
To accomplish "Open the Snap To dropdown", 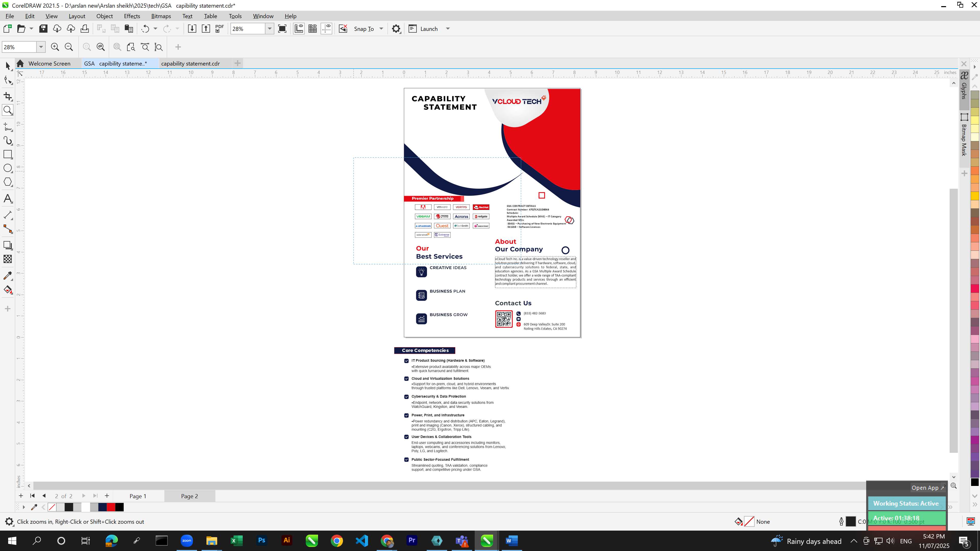I will point(381,29).
